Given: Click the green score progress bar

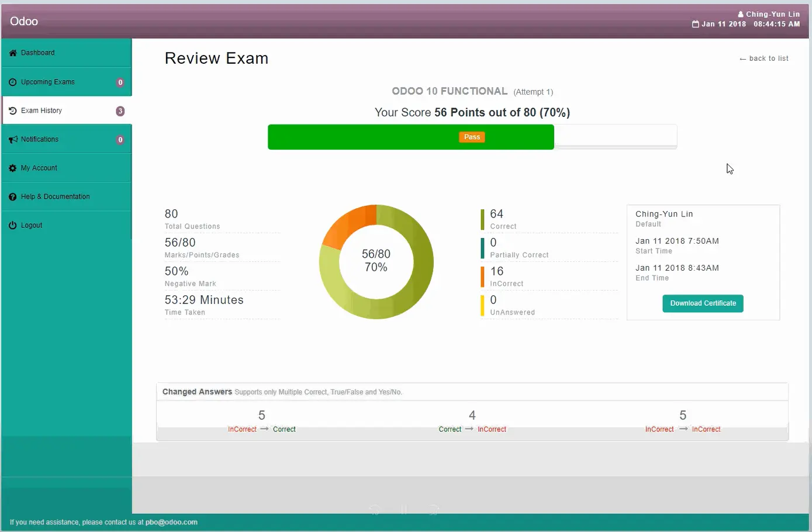Looking at the screenshot, I should [411, 137].
